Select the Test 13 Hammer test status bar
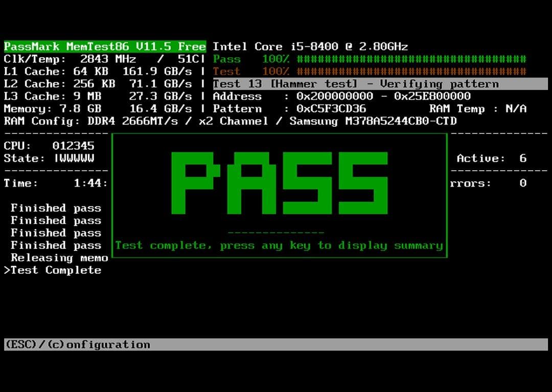This screenshot has height=392, width=552. pos(379,84)
